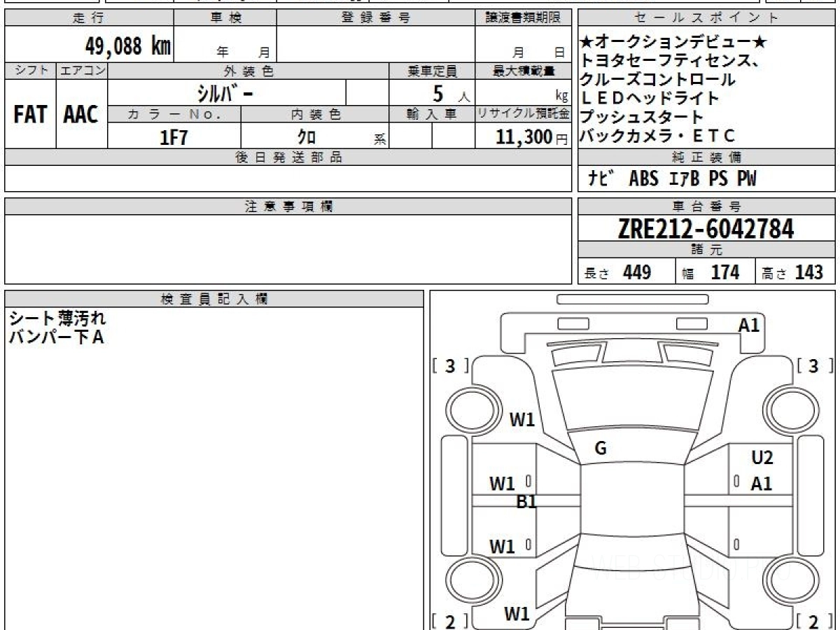Click the length value 449
This screenshot has width=840, height=630.
(637, 272)
